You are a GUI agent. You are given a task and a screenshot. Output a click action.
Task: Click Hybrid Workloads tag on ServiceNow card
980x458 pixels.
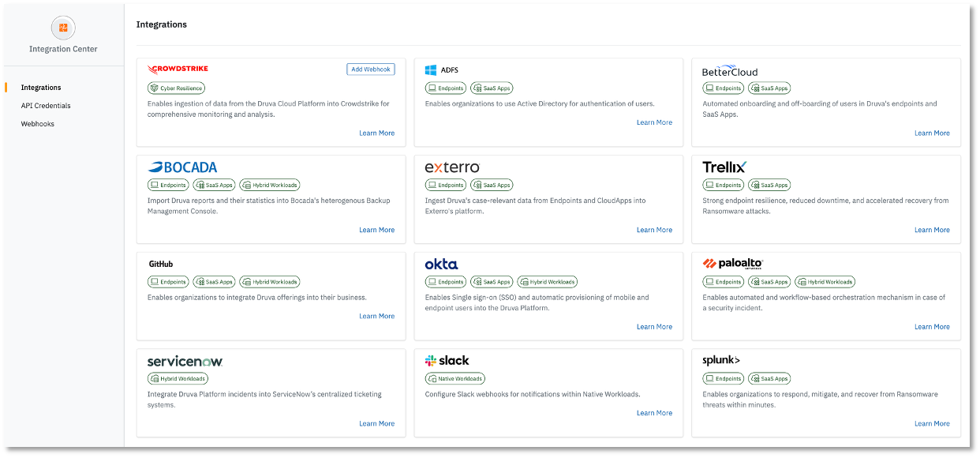178,379
